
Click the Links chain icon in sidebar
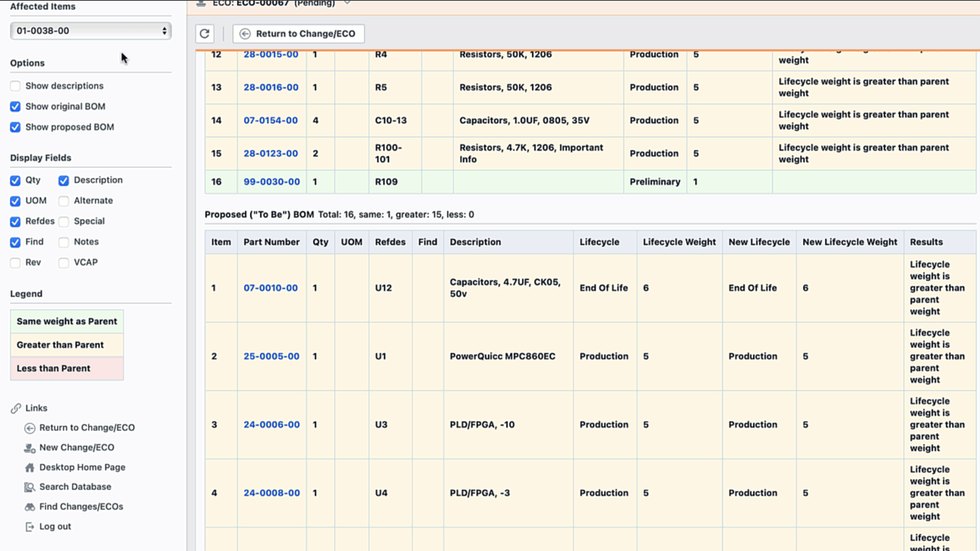(16, 408)
